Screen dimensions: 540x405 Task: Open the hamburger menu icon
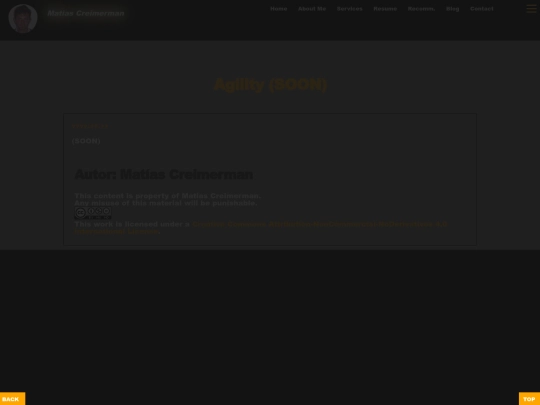point(531,9)
